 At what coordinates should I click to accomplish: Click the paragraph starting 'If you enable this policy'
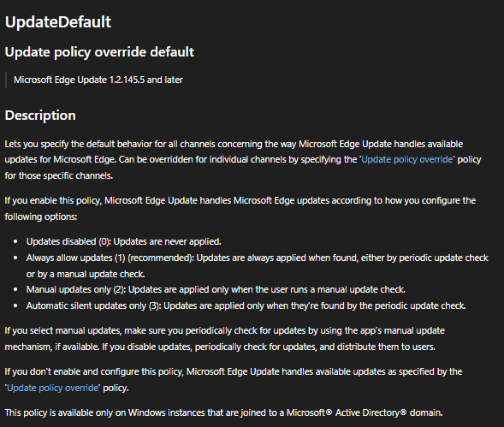point(240,208)
